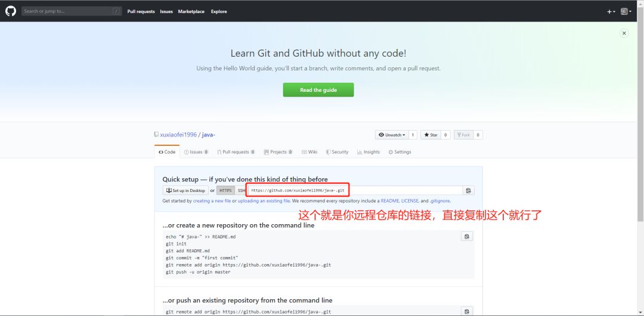Click the git push -u origin master line
Image resolution: width=644 pixels, height=316 pixels.
coord(198,272)
